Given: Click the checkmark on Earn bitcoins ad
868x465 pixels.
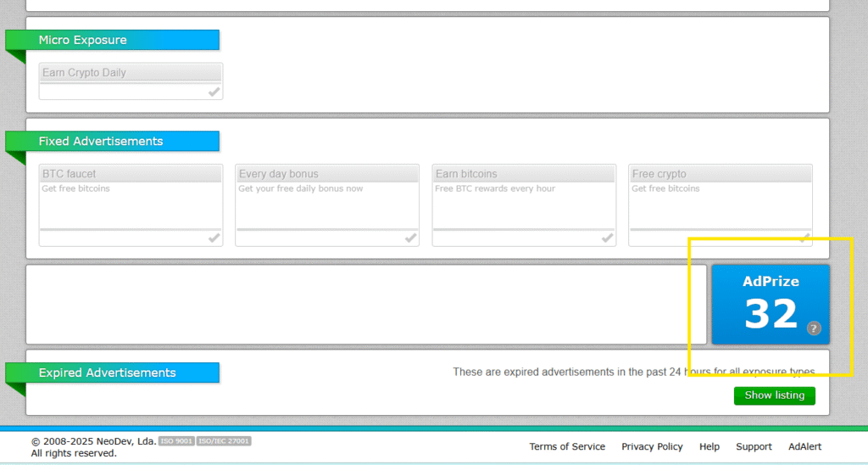Looking at the screenshot, I should tap(608, 238).
